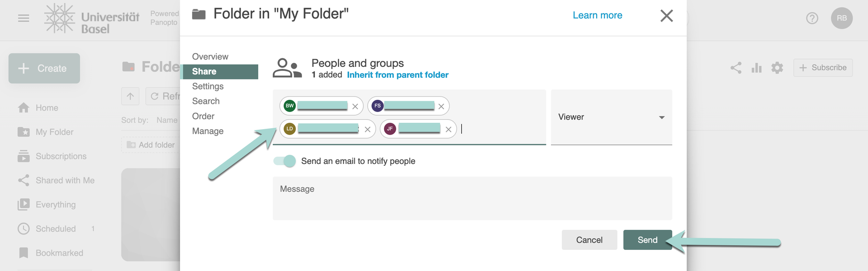
Task: Select the Manage tab
Action: click(208, 131)
